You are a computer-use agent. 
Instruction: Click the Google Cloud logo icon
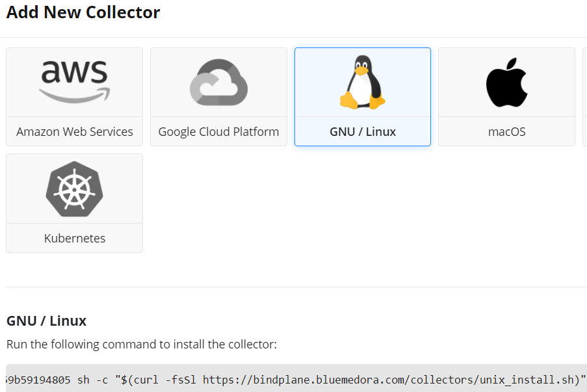pos(218,82)
